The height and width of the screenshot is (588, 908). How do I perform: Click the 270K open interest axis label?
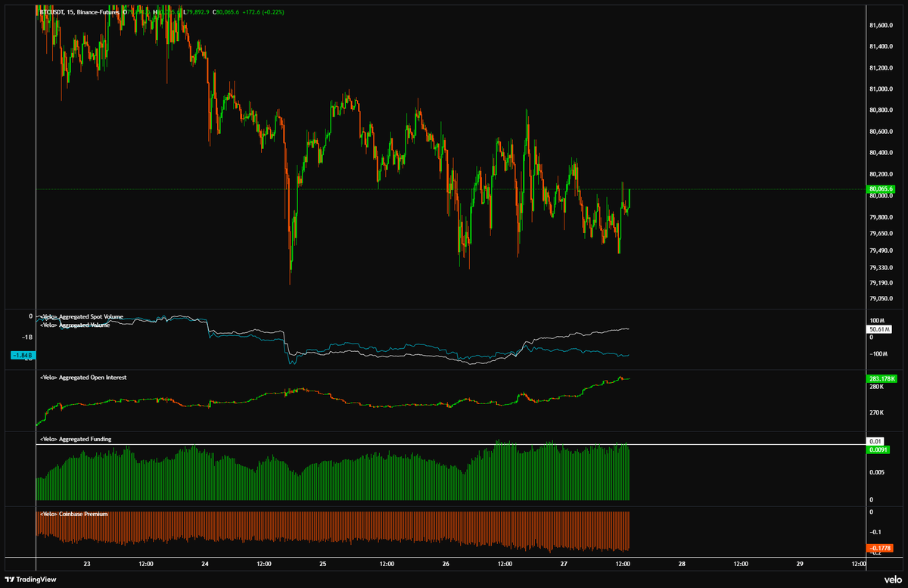878,413
